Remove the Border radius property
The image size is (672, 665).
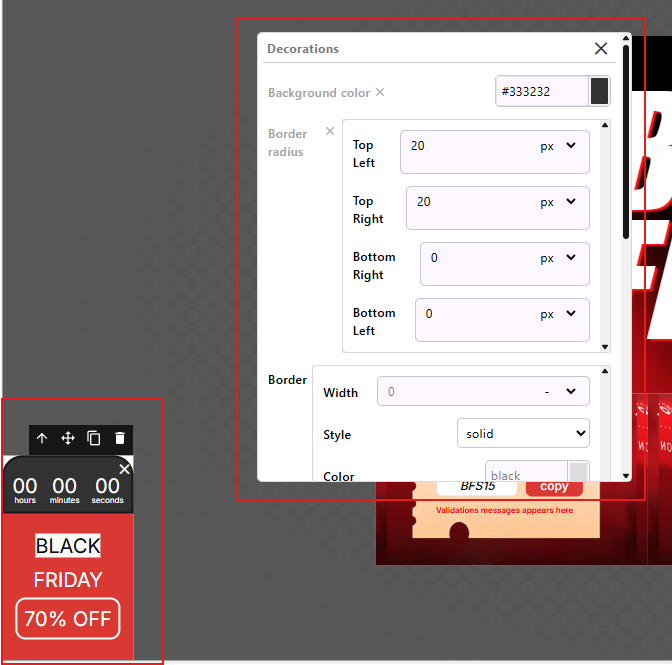coord(330,131)
